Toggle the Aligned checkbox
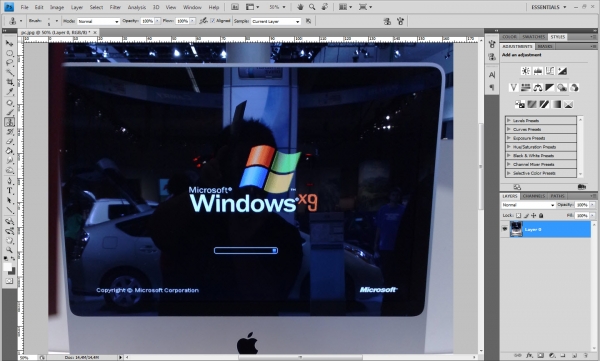The image size is (600, 361). 213,21
